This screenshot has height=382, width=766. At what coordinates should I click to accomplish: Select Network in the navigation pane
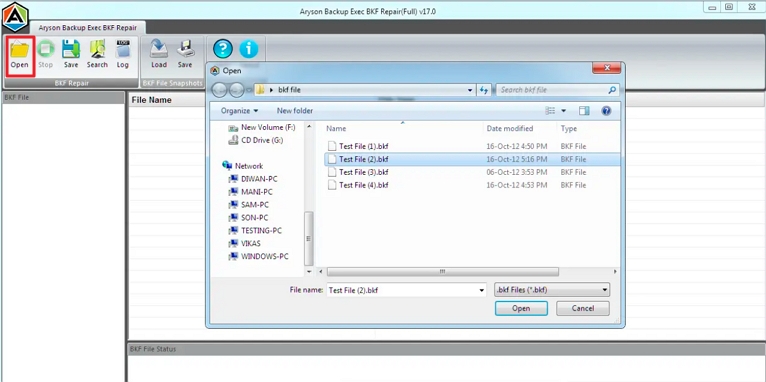(x=243, y=166)
